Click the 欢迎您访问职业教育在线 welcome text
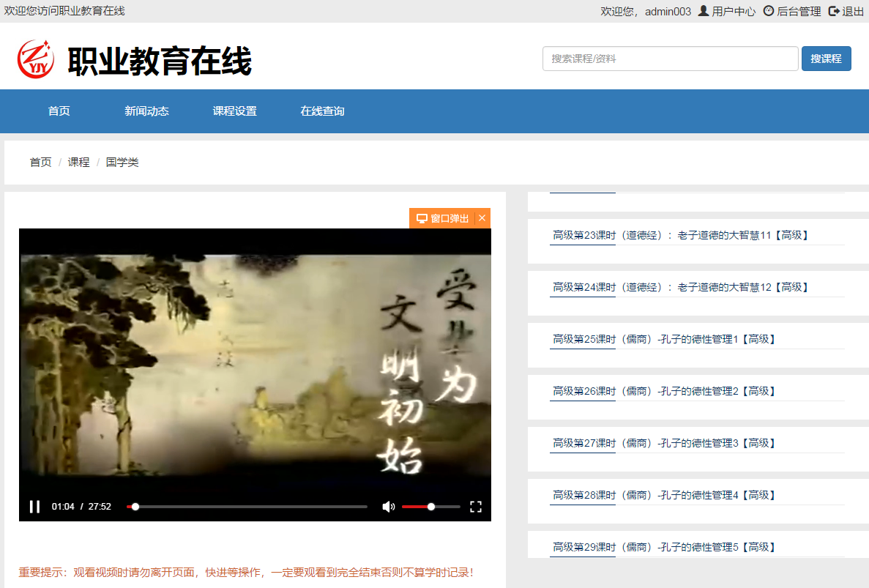869x588 pixels. pos(64,11)
